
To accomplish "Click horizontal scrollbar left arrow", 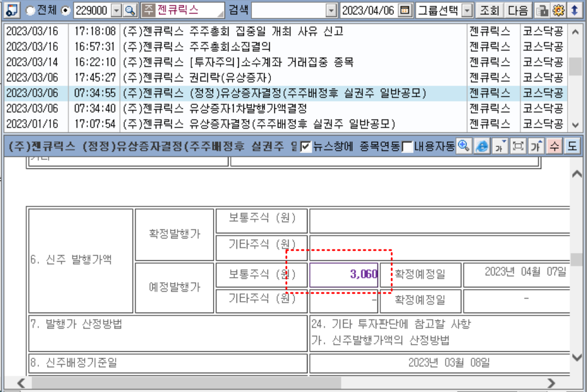I will [x=21, y=383].
